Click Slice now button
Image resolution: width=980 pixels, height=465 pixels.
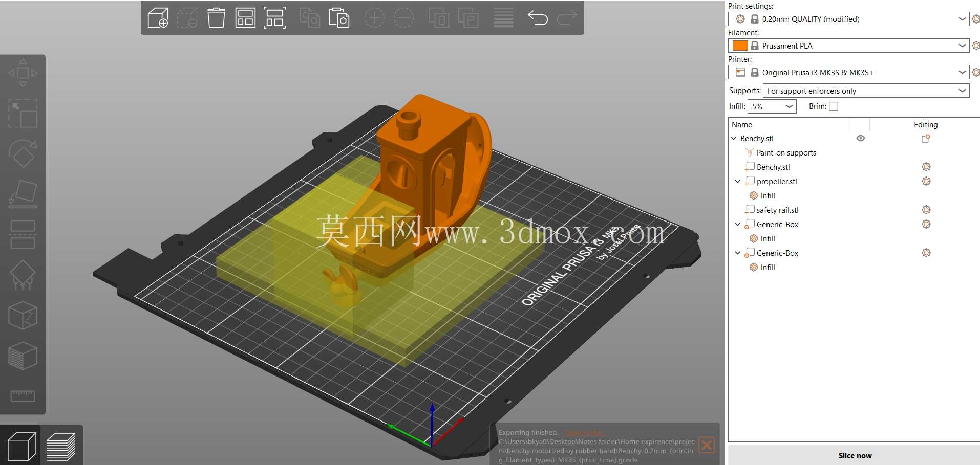pos(854,455)
